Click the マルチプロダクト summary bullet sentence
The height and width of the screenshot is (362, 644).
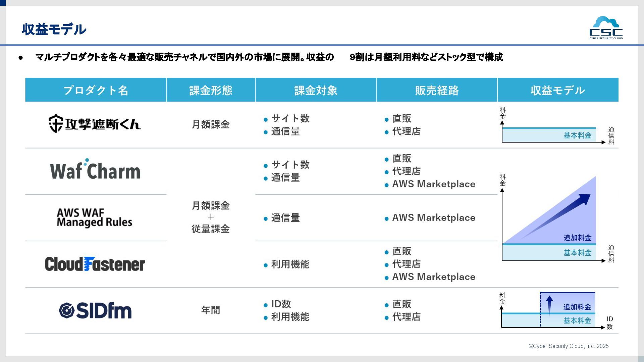(269, 57)
